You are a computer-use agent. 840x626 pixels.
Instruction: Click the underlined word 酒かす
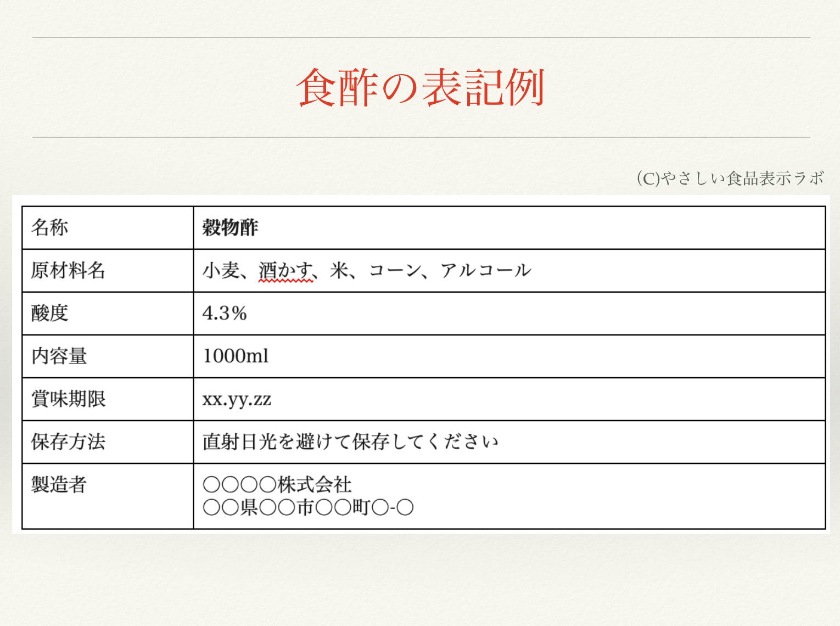[285, 271]
